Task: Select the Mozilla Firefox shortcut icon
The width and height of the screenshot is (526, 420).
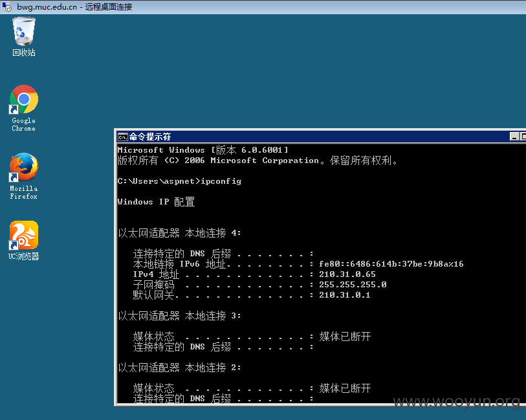Action: [23, 167]
